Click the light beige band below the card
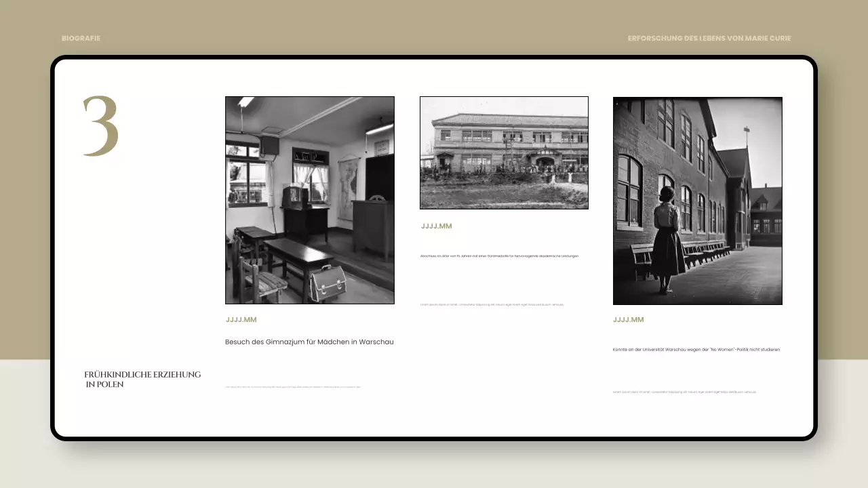 434,468
